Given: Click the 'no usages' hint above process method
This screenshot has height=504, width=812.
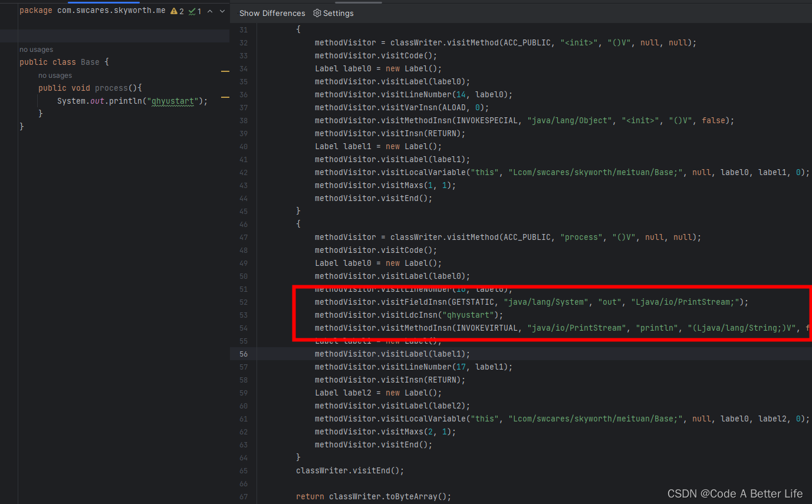Looking at the screenshot, I should pos(55,75).
